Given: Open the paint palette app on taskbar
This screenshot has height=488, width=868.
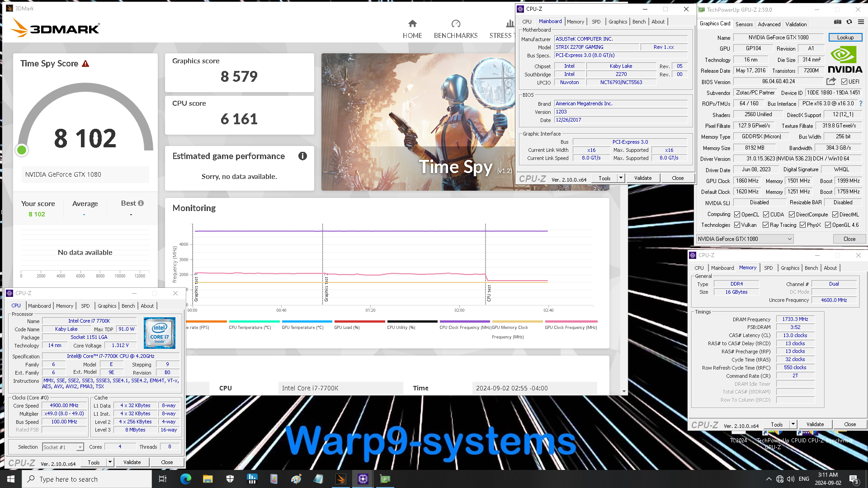Looking at the screenshot, I should click(296, 479).
